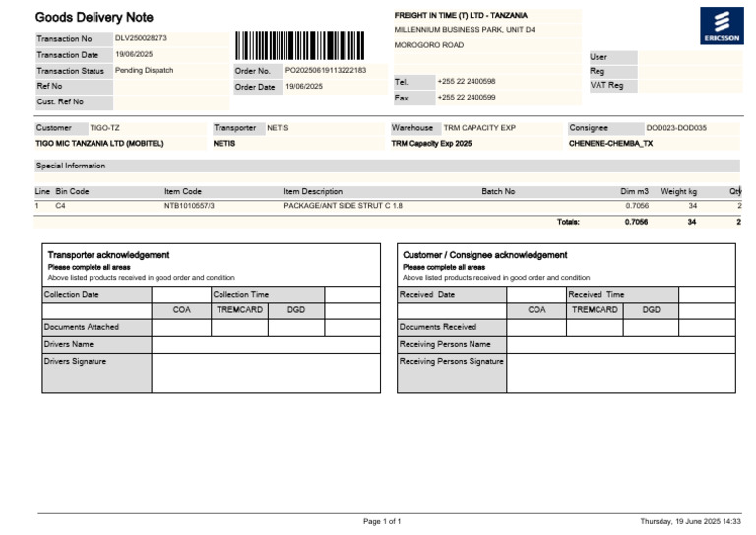Select 'MILLENNIUM BUSINESS PARK, UNIT D4' address line

click(465, 30)
